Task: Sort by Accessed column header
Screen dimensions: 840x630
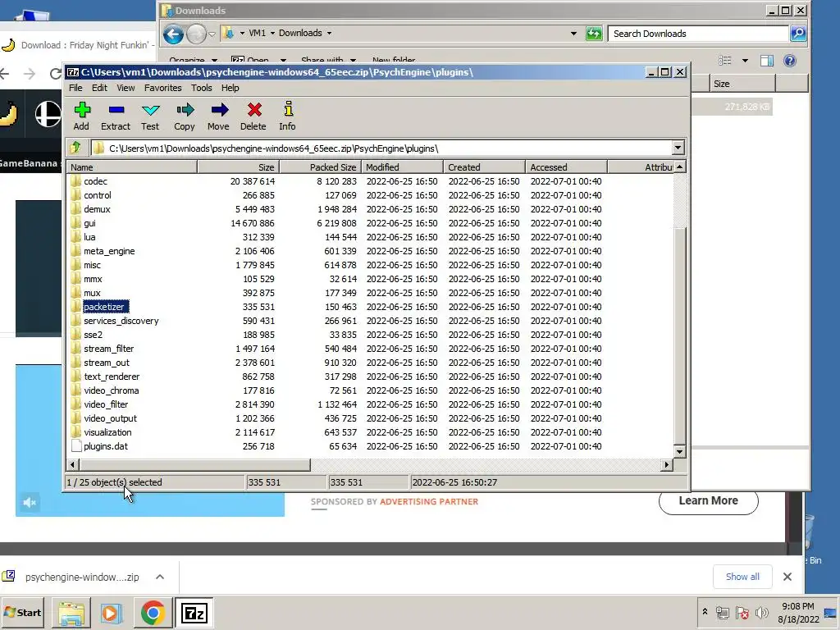Action: [x=566, y=167]
